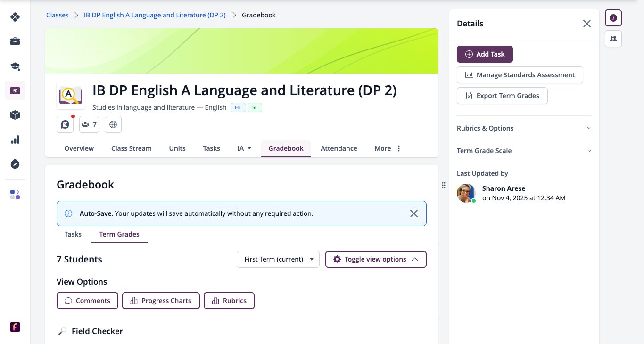Open the compass icon in sidebar
644x344 pixels.
[x=15, y=164]
